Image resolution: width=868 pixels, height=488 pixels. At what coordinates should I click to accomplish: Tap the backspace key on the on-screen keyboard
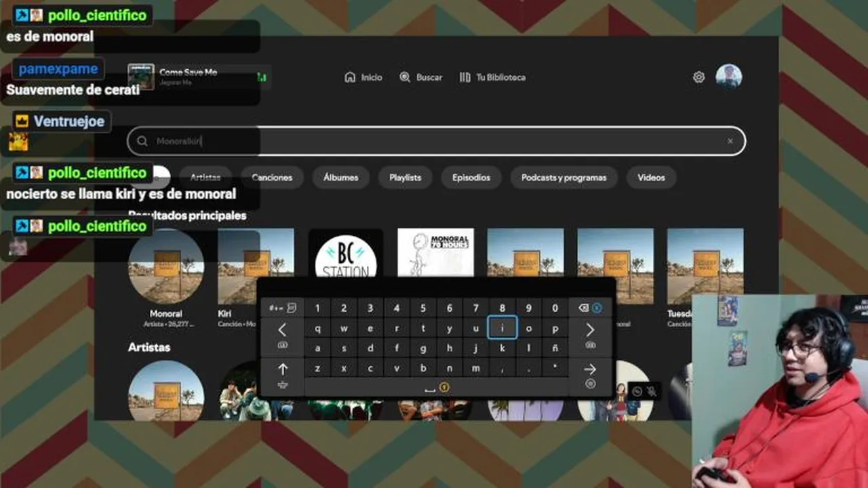pos(590,308)
